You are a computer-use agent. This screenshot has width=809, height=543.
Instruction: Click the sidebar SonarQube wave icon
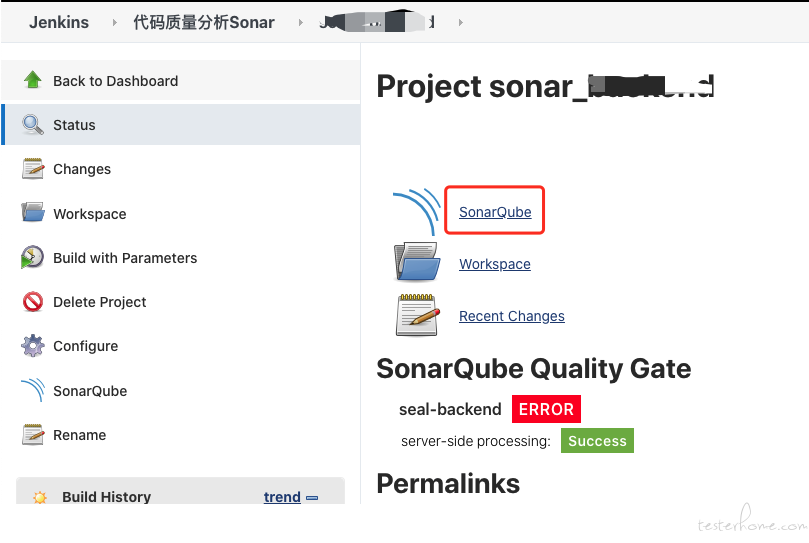coord(33,390)
